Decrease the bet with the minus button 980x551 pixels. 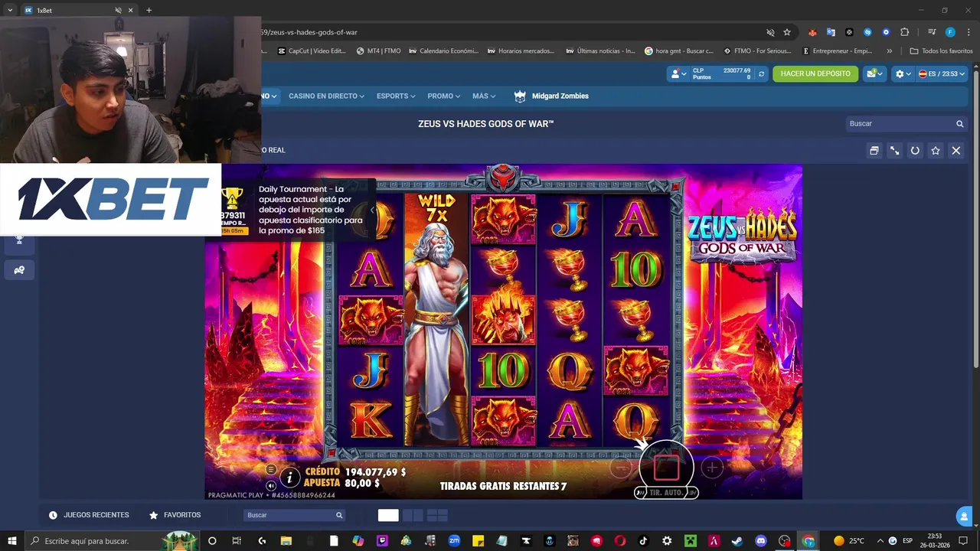click(x=621, y=468)
